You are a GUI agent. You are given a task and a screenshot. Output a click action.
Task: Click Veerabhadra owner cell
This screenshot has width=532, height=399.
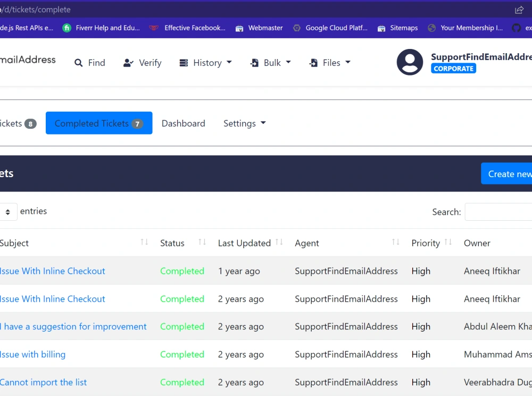(x=498, y=383)
